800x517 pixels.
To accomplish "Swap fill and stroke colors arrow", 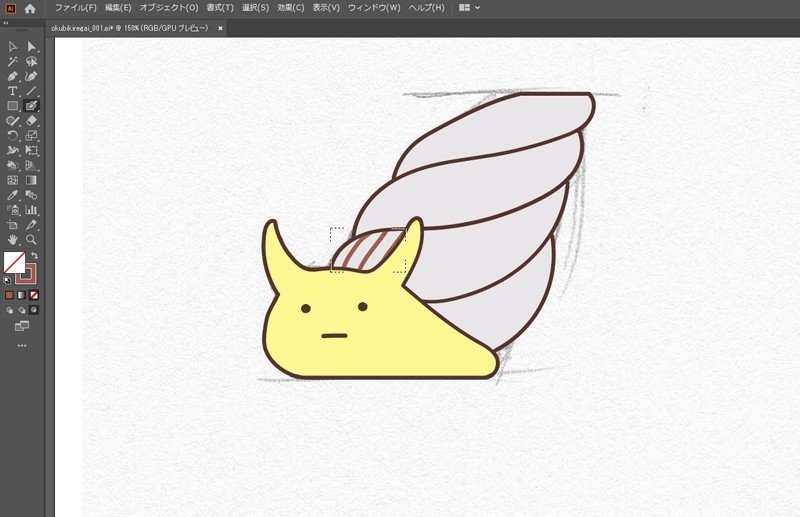I will pyautogui.click(x=35, y=256).
